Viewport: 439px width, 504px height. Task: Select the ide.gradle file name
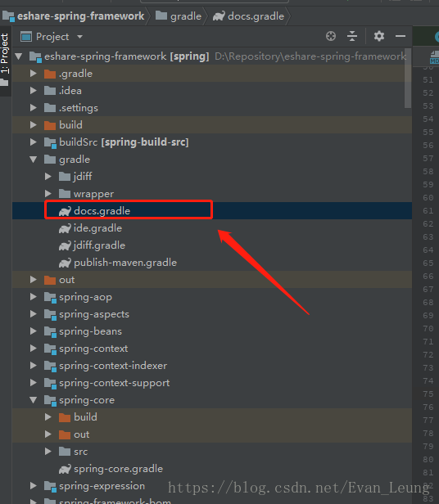97,228
